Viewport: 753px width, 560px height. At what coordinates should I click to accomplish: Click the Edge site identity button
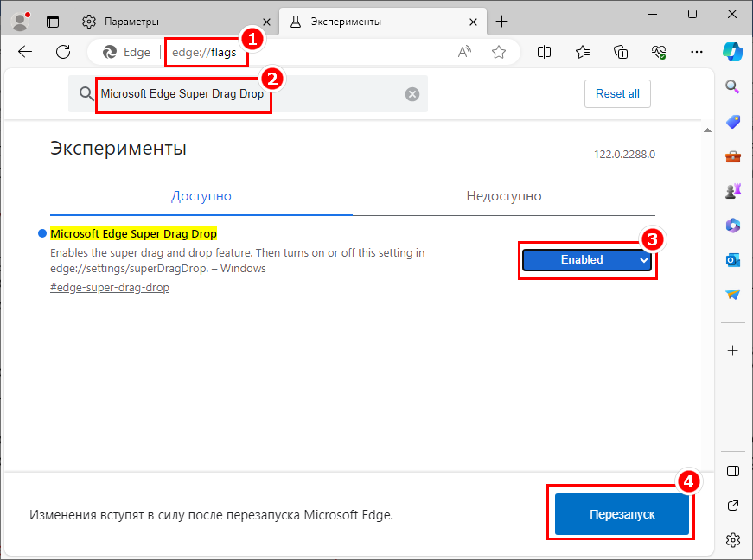tap(127, 52)
